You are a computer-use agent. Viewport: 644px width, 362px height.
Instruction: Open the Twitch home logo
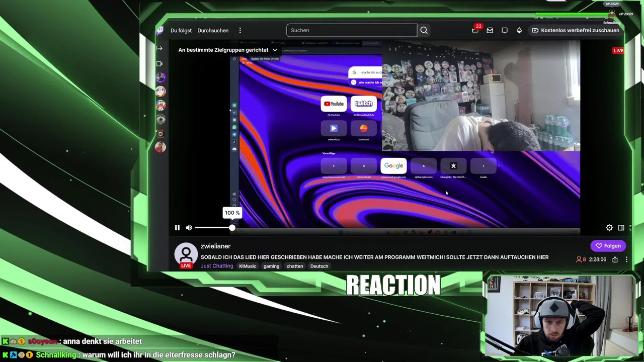point(160,30)
